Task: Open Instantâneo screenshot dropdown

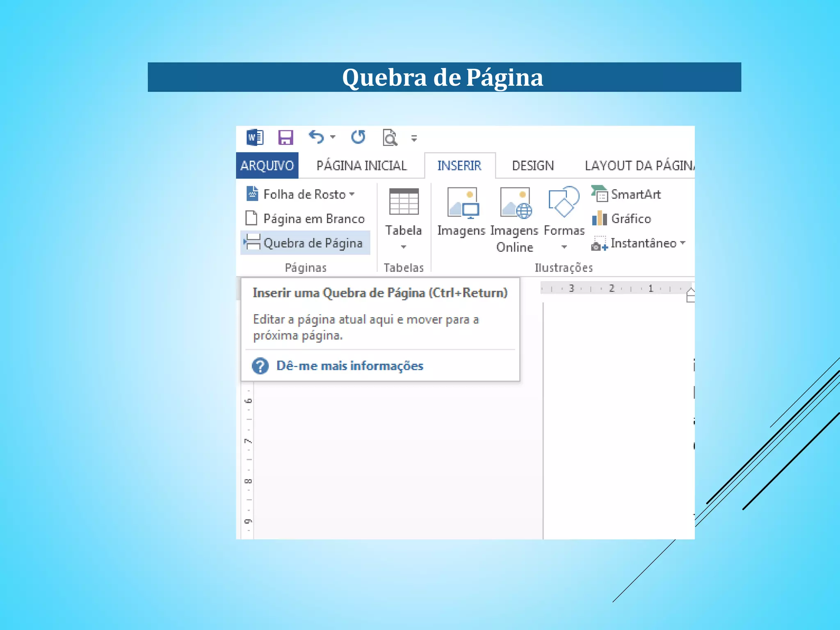Action: [x=682, y=243]
